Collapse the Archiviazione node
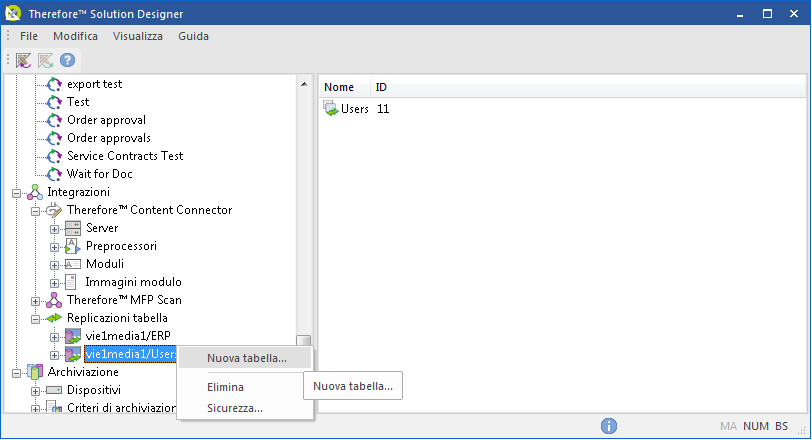 [17, 373]
